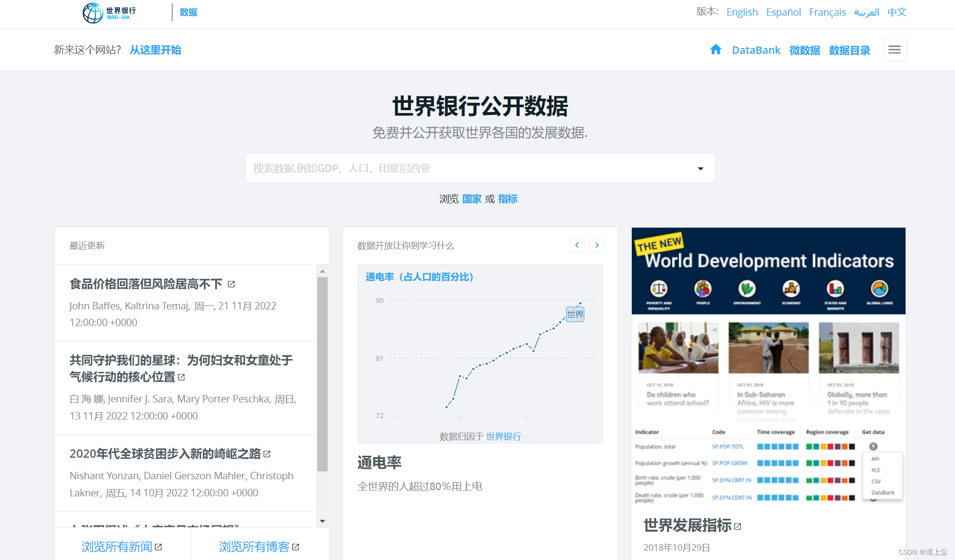Click the 数据 header link
Screen dimensions: 955x560
[188, 12]
